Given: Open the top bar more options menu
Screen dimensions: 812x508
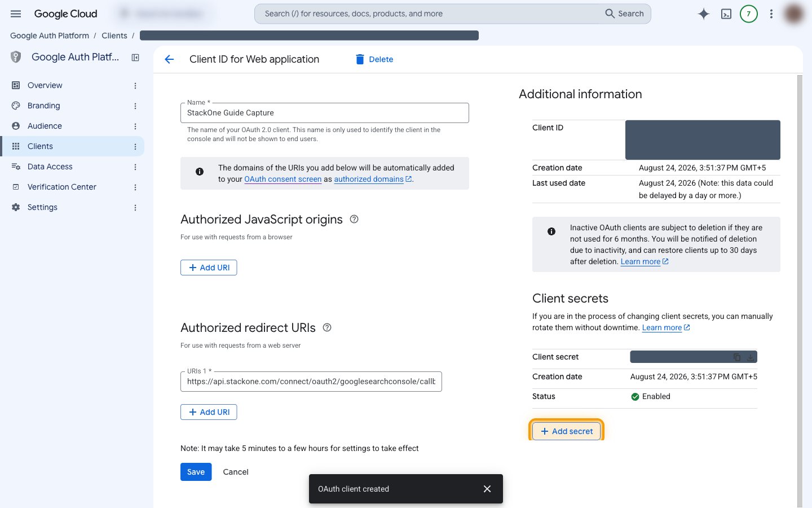Looking at the screenshot, I should 771,14.
